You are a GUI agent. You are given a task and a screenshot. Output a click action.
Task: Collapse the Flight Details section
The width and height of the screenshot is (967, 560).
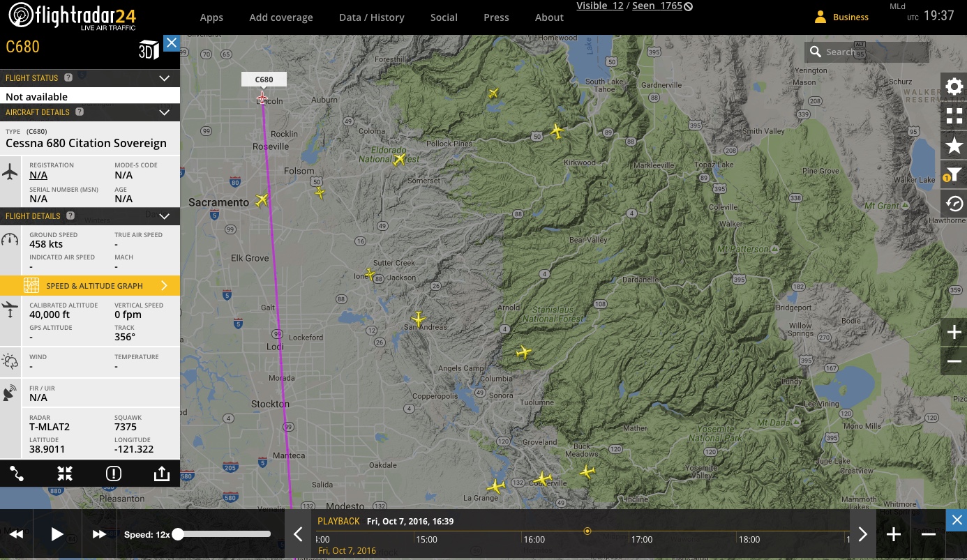[165, 216]
